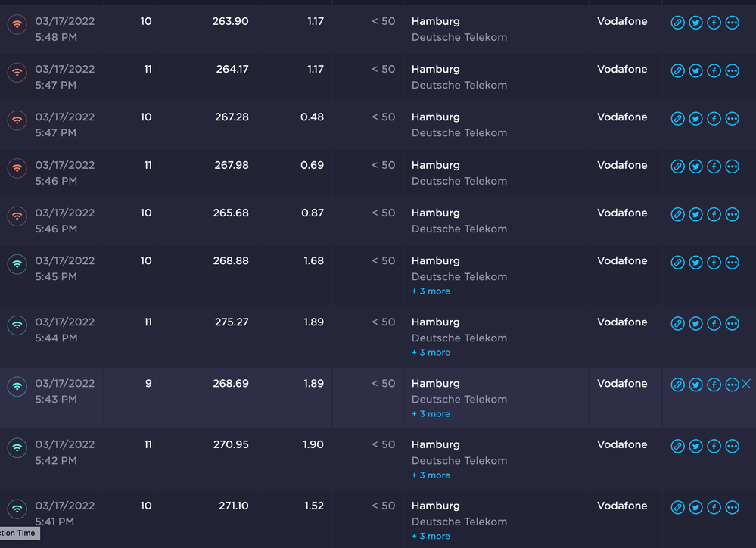This screenshot has height=548, width=756.
Task: Share the 5:45 PM result on Facebook
Action: click(x=714, y=263)
